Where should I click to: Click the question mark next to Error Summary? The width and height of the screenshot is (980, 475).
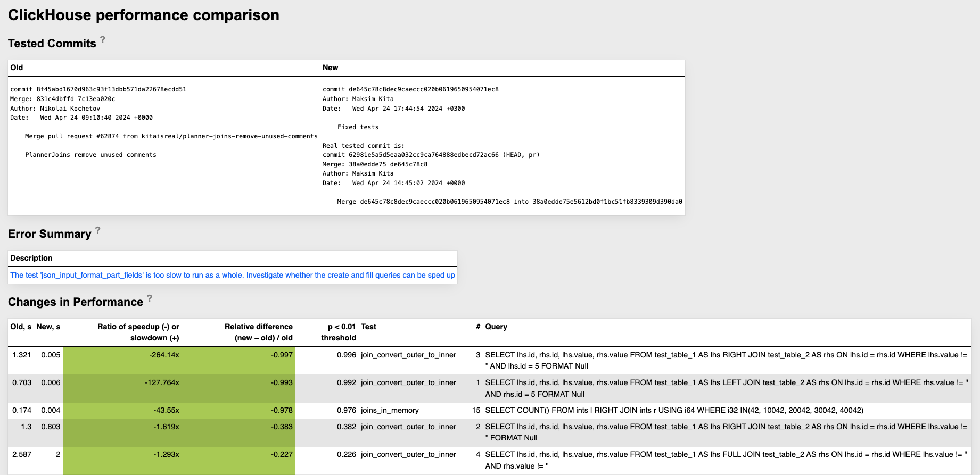point(98,230)
